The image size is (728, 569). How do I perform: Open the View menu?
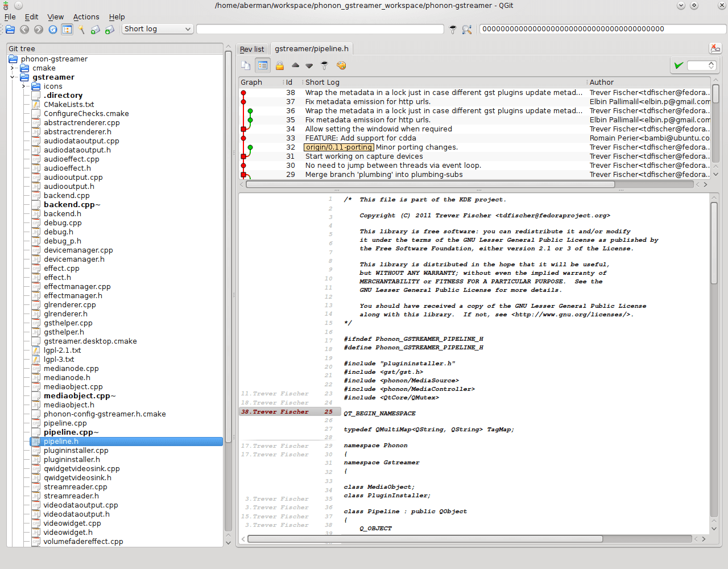click(56, 17)
